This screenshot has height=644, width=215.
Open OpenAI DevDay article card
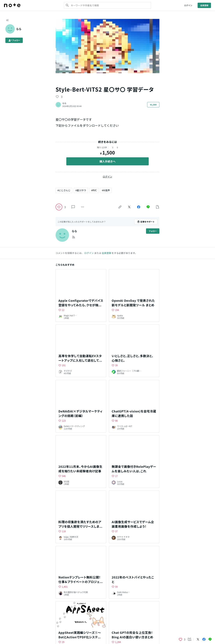134,295
